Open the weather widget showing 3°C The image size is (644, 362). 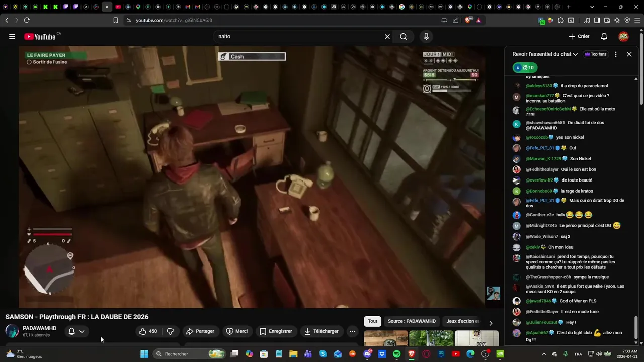[x=24, y=354]
